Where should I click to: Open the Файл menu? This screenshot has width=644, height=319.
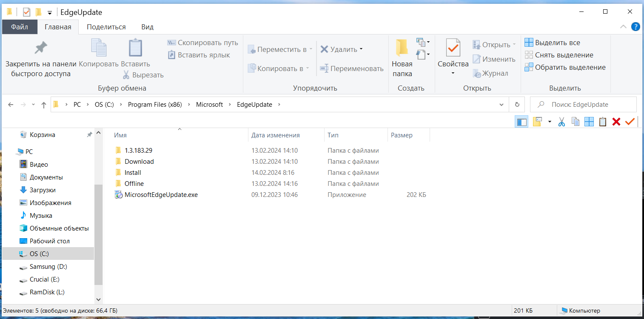pos(20,27)
